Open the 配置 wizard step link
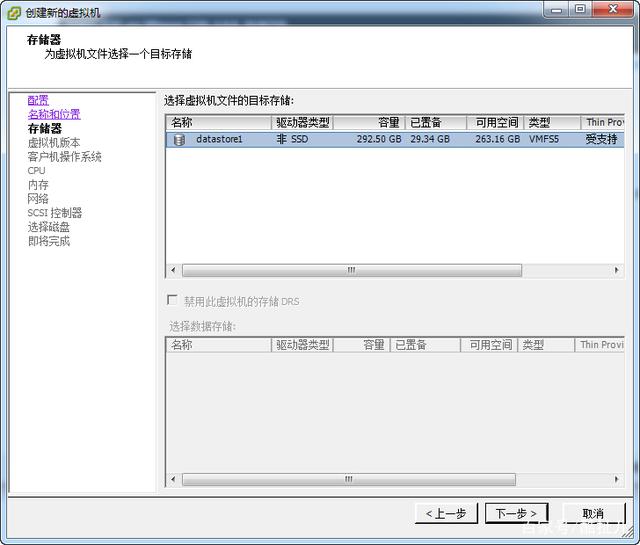This screenshot has height=545, width=640. 38,100
